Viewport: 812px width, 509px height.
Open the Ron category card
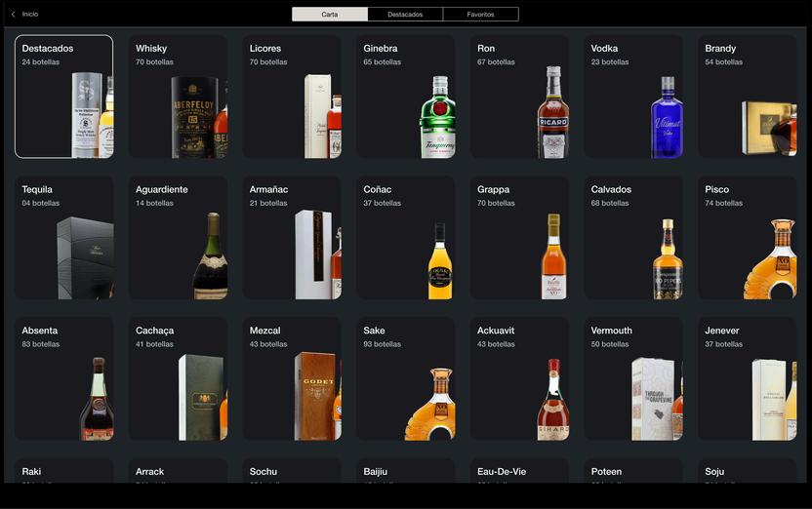click(x=519, y=97)
